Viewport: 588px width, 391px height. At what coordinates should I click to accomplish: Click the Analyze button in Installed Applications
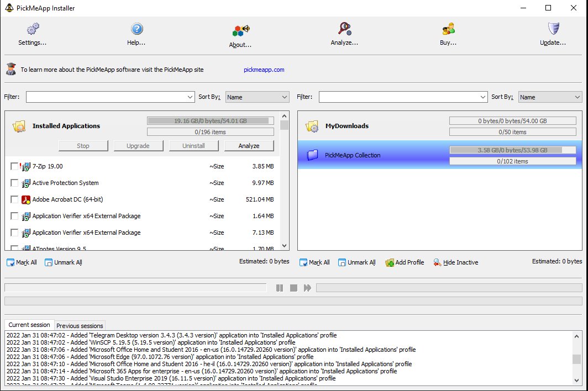pos(249,146)
